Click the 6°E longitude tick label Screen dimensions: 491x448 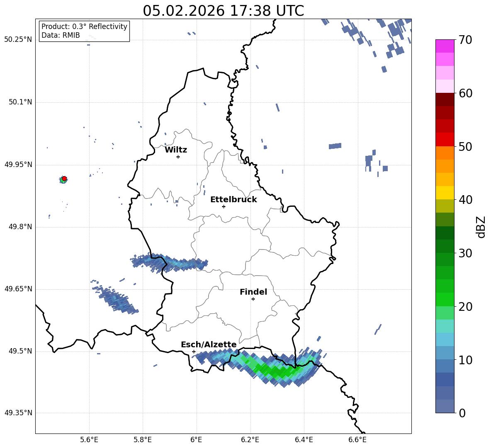[x=196, y=440]
